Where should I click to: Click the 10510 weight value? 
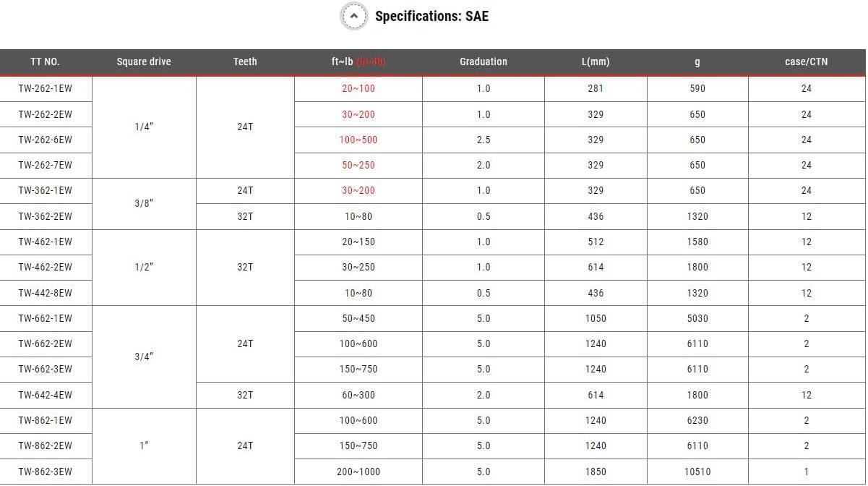697,472
